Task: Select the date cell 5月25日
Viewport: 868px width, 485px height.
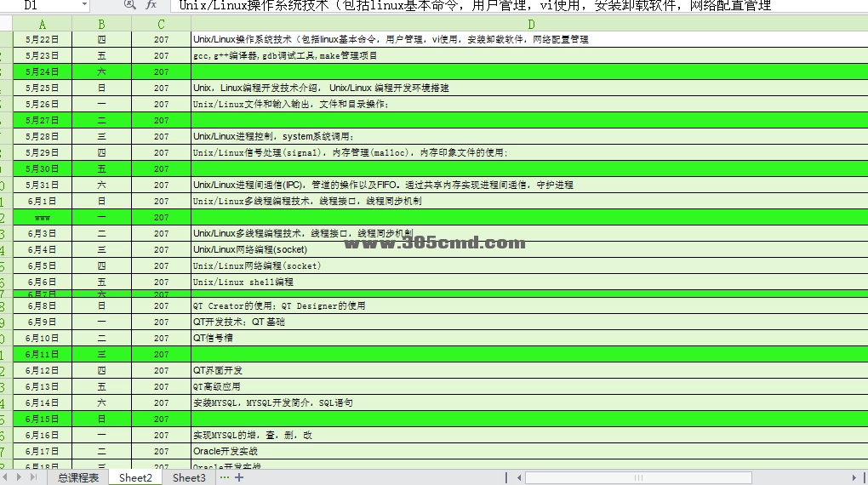Action: 43,88
